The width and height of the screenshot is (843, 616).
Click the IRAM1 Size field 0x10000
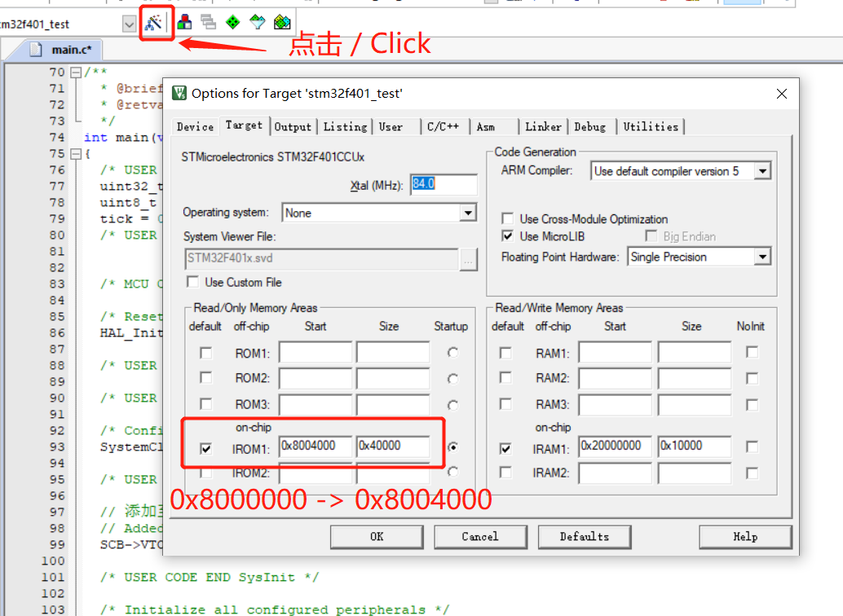[695, 447]
